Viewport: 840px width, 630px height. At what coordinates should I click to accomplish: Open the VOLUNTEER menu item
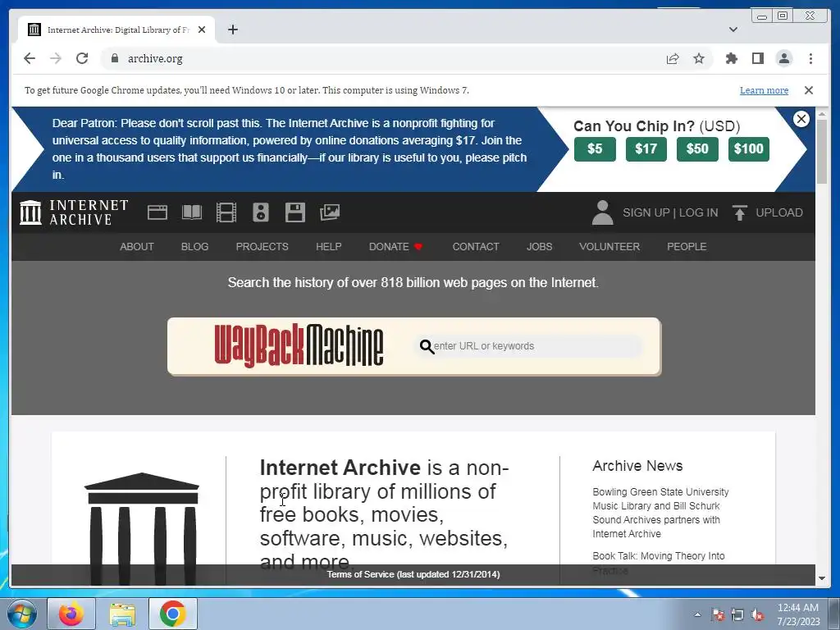point(609,246)
